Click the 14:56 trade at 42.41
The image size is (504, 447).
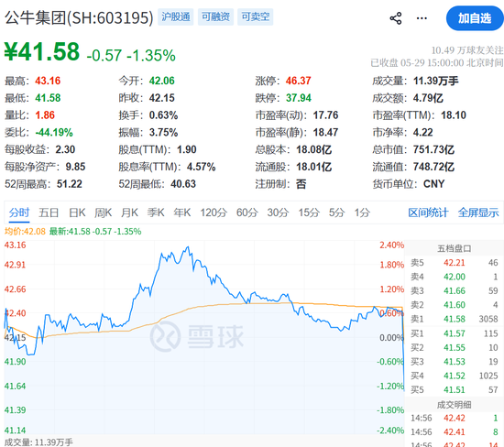(454, 432)
